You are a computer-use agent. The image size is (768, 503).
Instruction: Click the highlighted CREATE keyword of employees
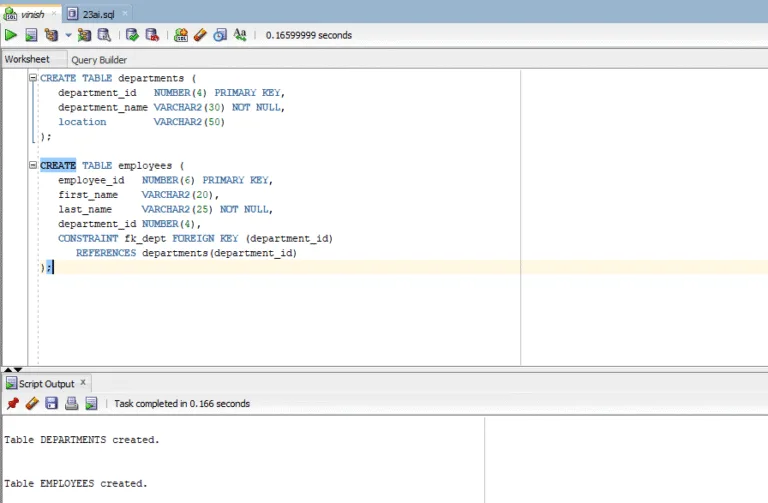click(x=58, y=166)
